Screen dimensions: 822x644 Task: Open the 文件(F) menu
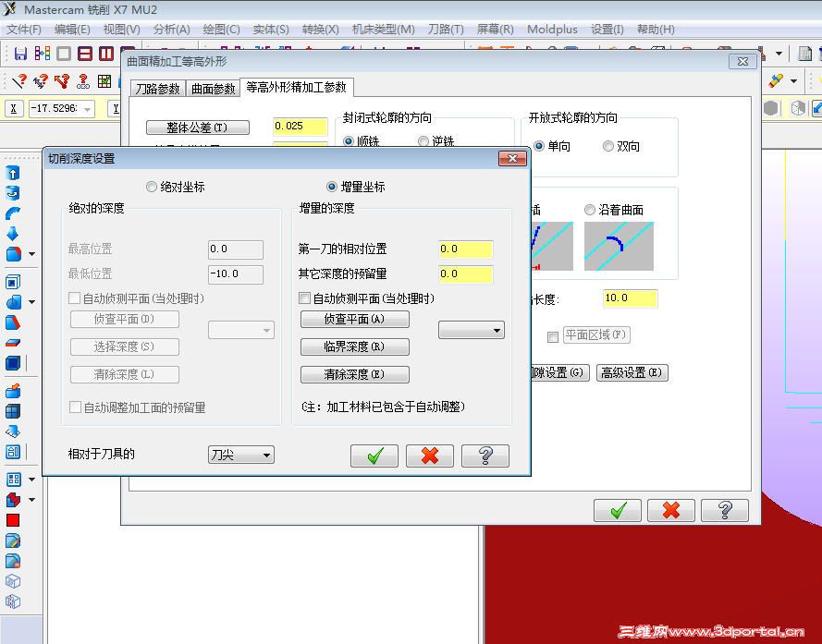tap(24, 30)
